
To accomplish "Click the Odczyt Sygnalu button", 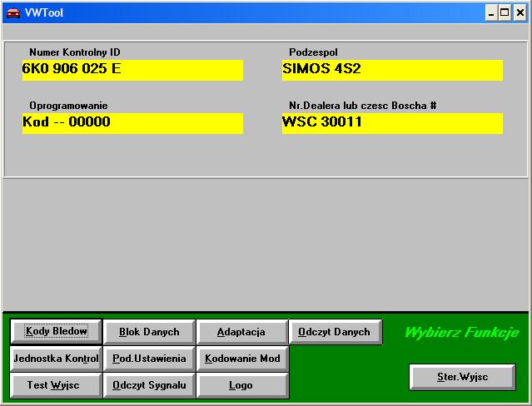I will point(149,385).
